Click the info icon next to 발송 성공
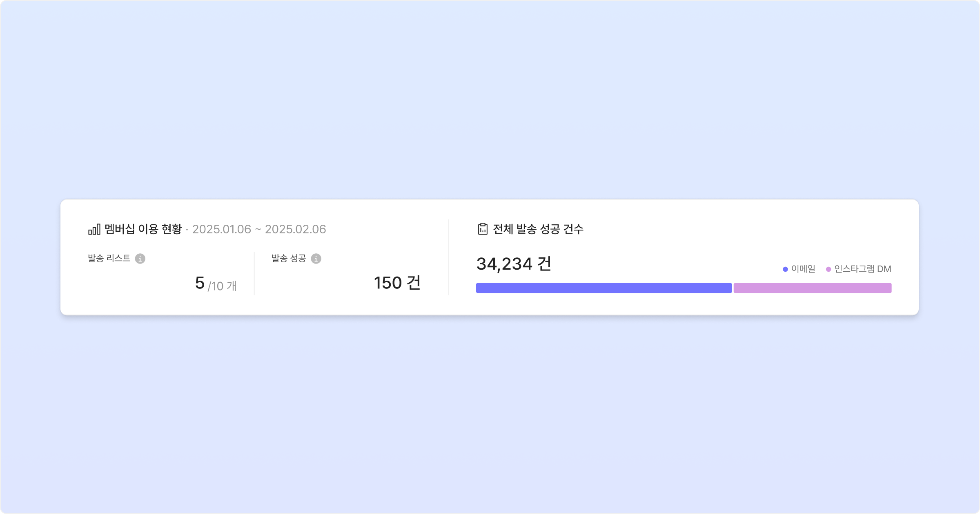The height and width of the screenshot is (514, 980). [x=316, y=259]
